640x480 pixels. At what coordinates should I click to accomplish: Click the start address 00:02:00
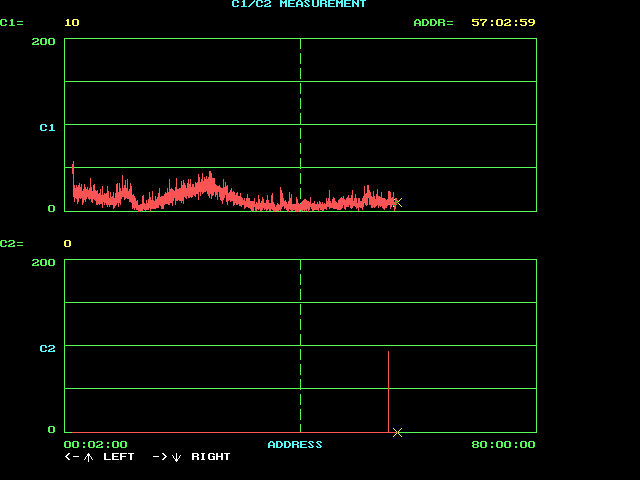[x=96, y=444]
